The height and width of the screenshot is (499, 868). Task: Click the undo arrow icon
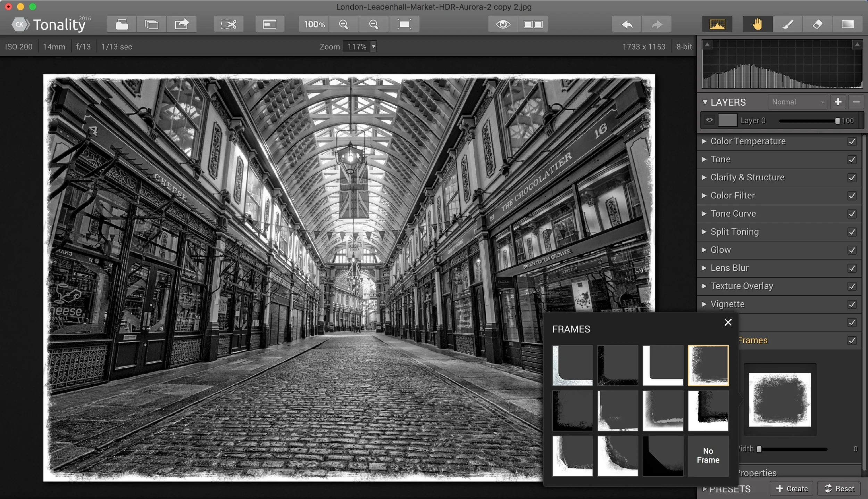(627, 24)
